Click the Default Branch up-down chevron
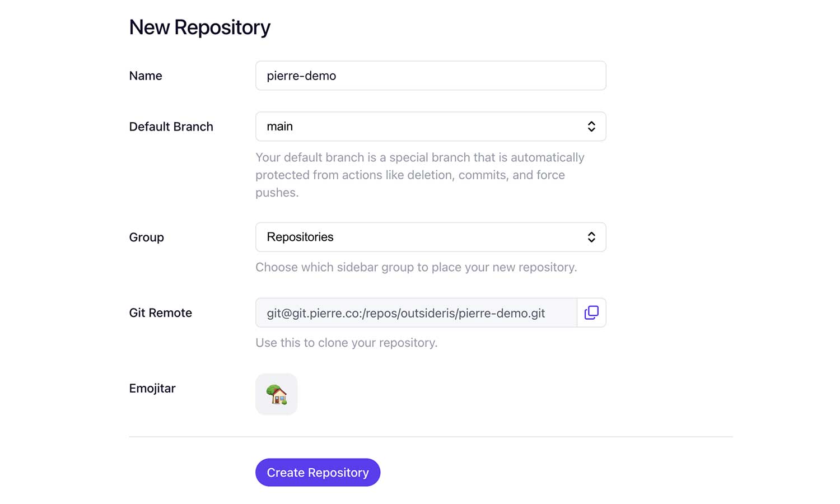840x504 pixels. point(591,127)
